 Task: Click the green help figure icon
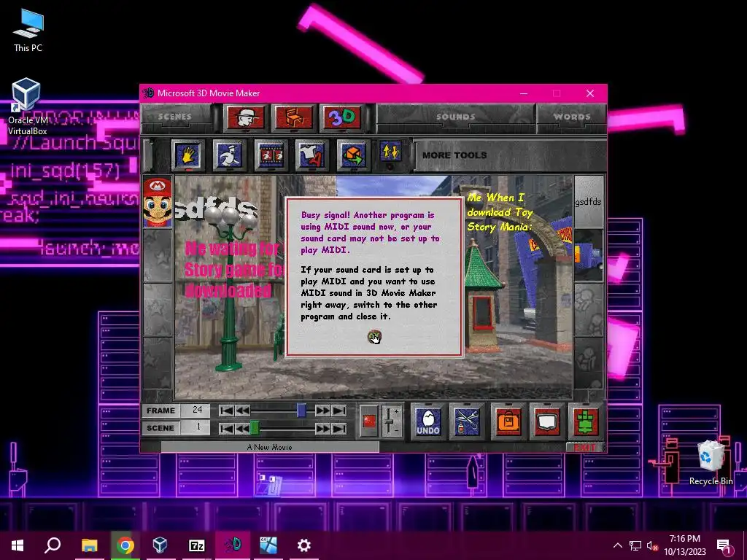coord(586,421)
